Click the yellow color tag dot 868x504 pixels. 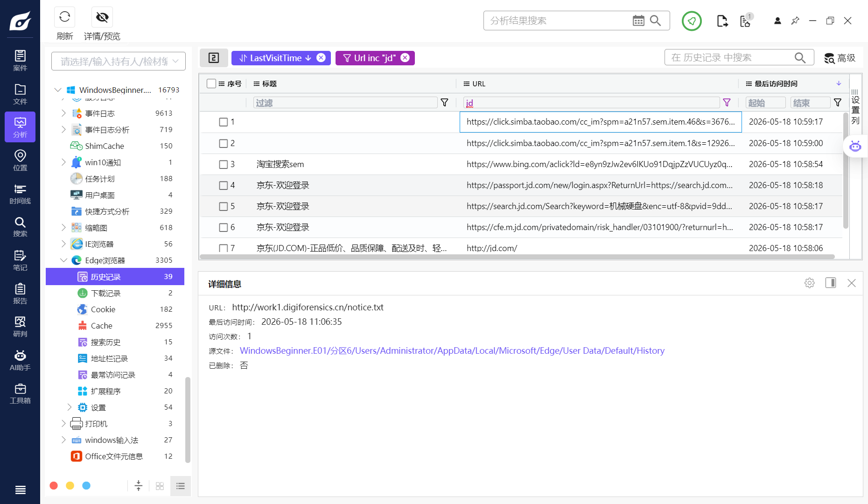tap(70, 486)
